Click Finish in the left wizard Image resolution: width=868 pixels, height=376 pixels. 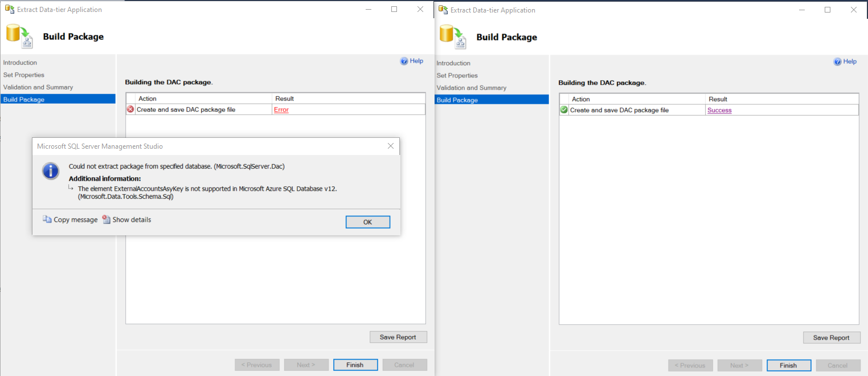pos(355,365)
